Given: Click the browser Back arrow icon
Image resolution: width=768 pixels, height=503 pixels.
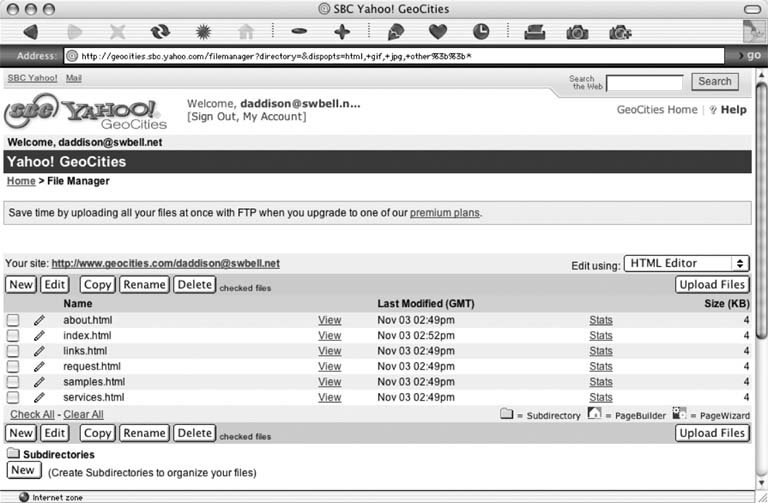Looking at the screenshot, I should click(x=30, y=32).
